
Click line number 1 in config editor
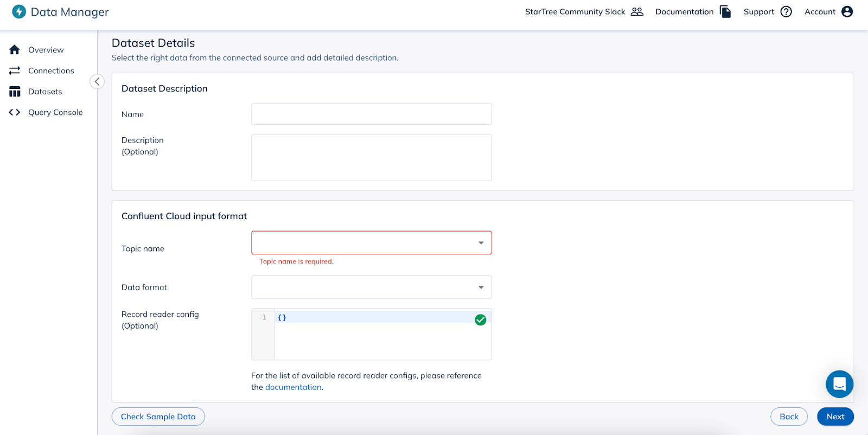coord(264,317)
